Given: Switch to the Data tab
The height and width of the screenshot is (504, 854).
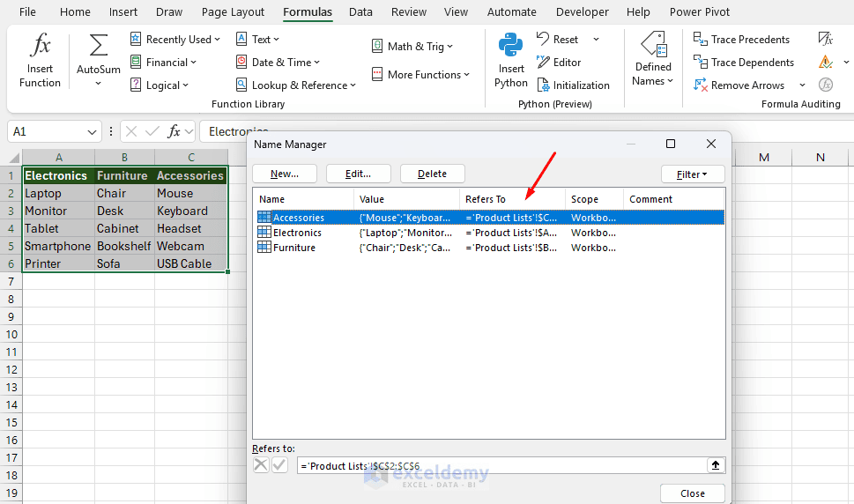Looking at the screenshot, I should [x=360, y=12].
